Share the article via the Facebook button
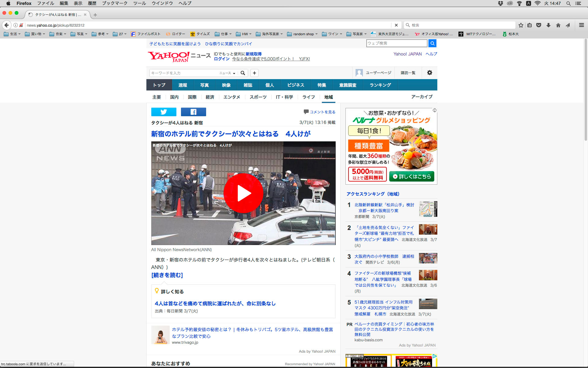588x368 pixels. click(193, 112)
